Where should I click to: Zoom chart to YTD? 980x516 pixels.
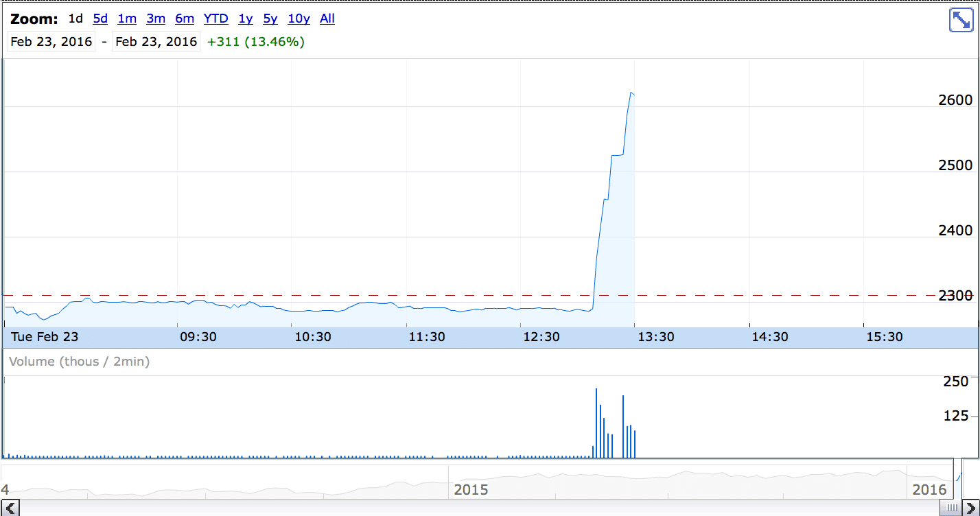pos(215,19)
